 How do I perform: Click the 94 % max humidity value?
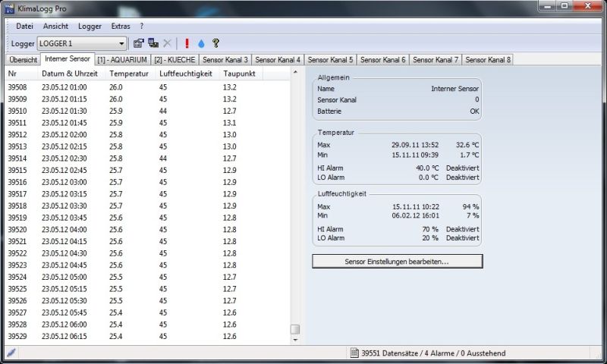point(470,207)
